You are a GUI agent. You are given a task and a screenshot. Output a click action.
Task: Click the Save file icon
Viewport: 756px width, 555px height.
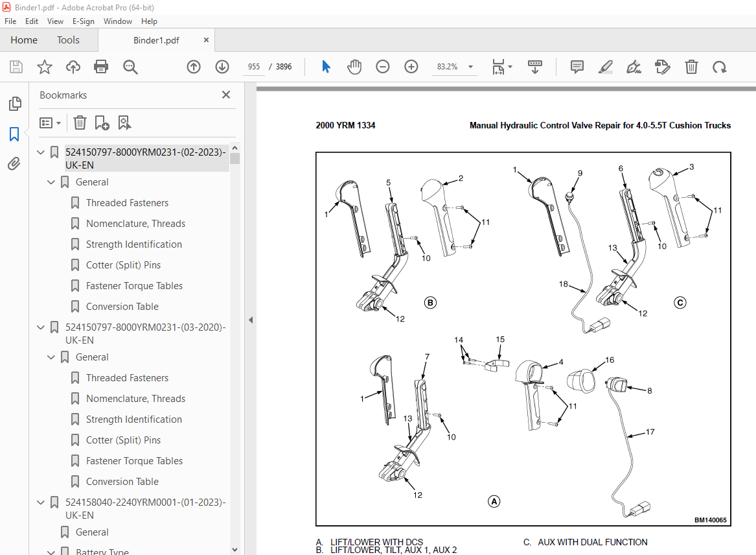click(16, 67)
